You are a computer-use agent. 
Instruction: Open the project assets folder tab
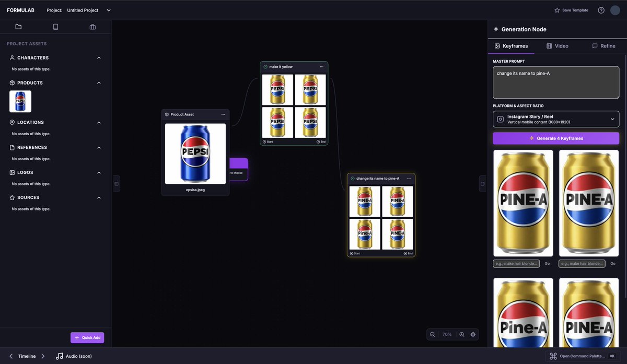point(18,27)
